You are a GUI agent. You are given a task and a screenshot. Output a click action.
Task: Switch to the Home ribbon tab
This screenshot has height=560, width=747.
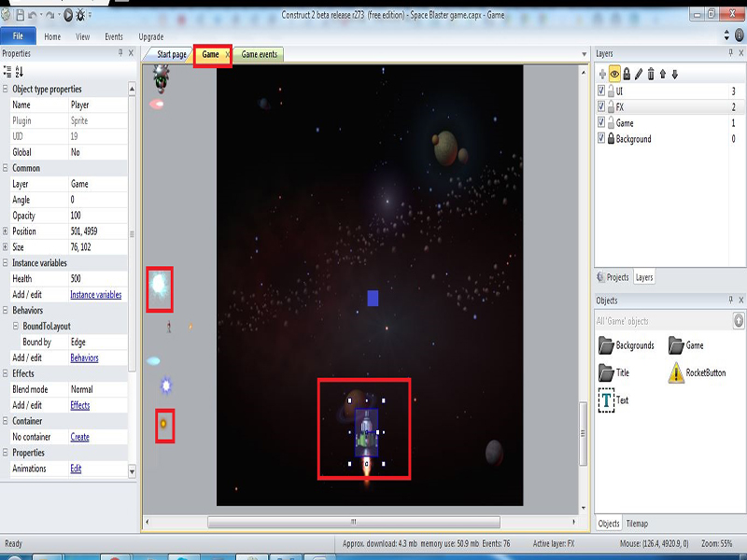(52, 36)
